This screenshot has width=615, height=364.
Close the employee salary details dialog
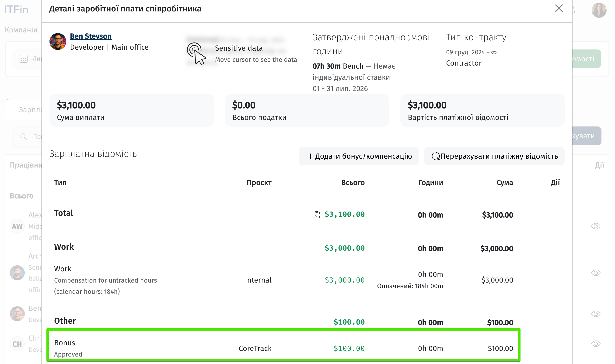(x=559, y=8)
